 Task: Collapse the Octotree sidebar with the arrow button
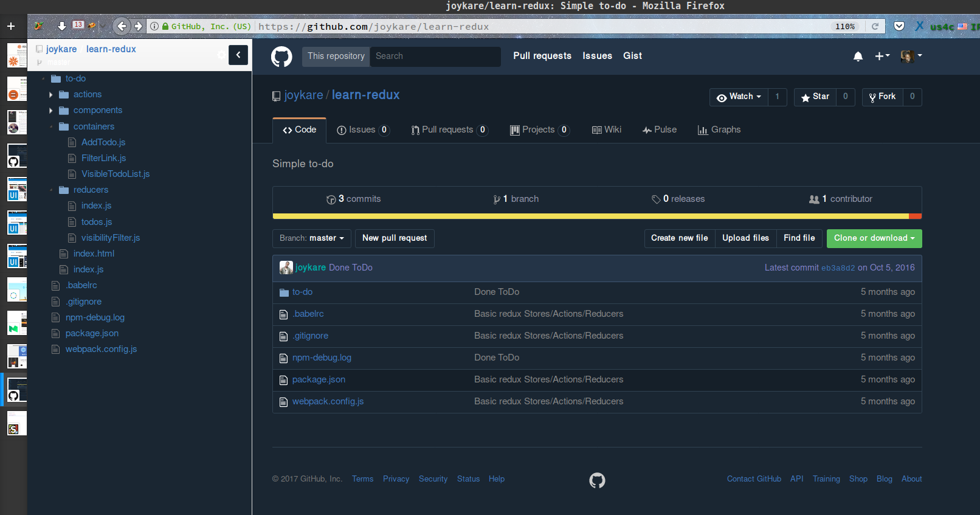pyautogui.click(x=238, y=55)
